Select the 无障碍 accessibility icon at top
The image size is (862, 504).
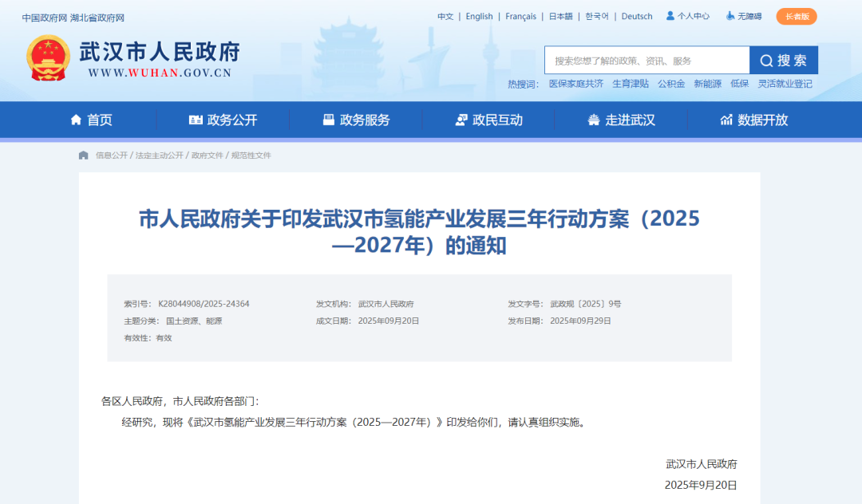pyautogui.click(x=729, y=15)
